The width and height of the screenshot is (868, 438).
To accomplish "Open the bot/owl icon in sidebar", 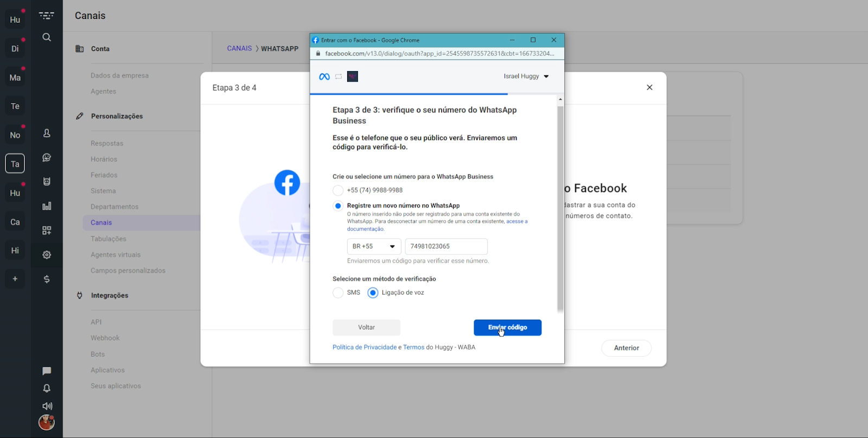I will [47, 182].
